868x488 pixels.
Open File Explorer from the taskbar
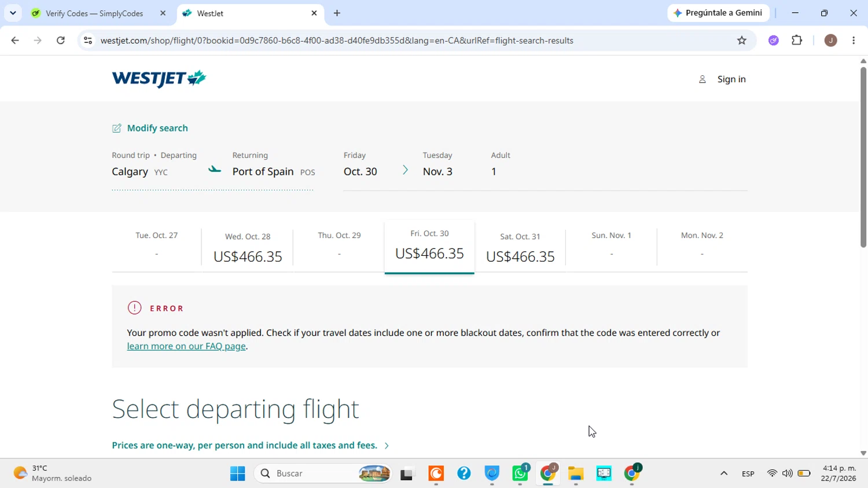click(x=576, y=474)
